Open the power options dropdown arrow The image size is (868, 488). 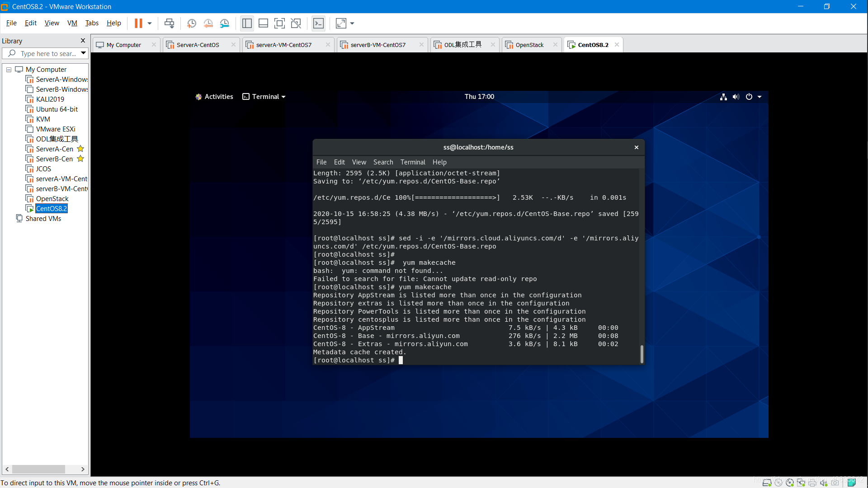pos(150,23)
